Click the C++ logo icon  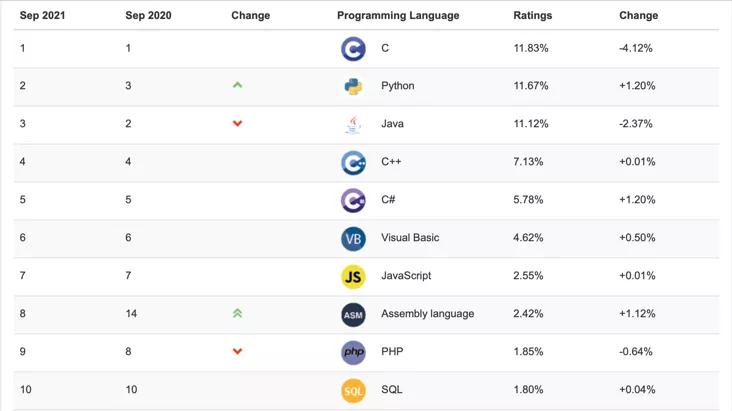(x=353, y=162)
